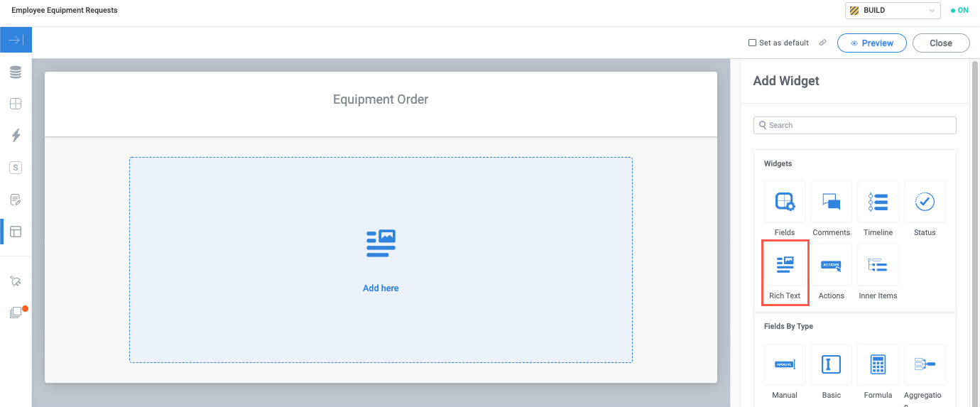This screenshot has width=980, height=407.
Task: Click the Add here drop area
Action: [x=381, y=260]
